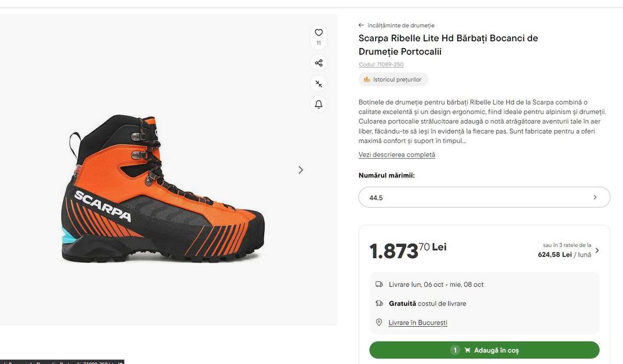Enable price alert with bell icon
The width and height of the screenshot is (623, 364).
tap(318, 104)
